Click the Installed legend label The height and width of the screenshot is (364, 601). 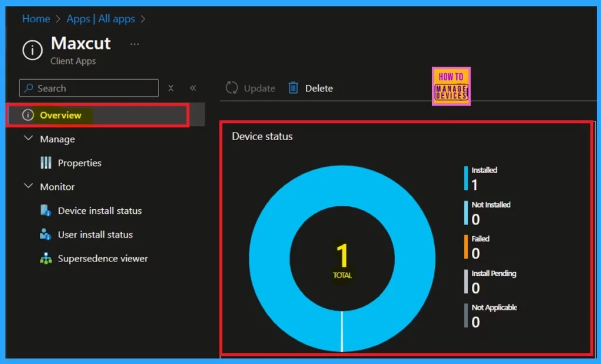(484, 170)
